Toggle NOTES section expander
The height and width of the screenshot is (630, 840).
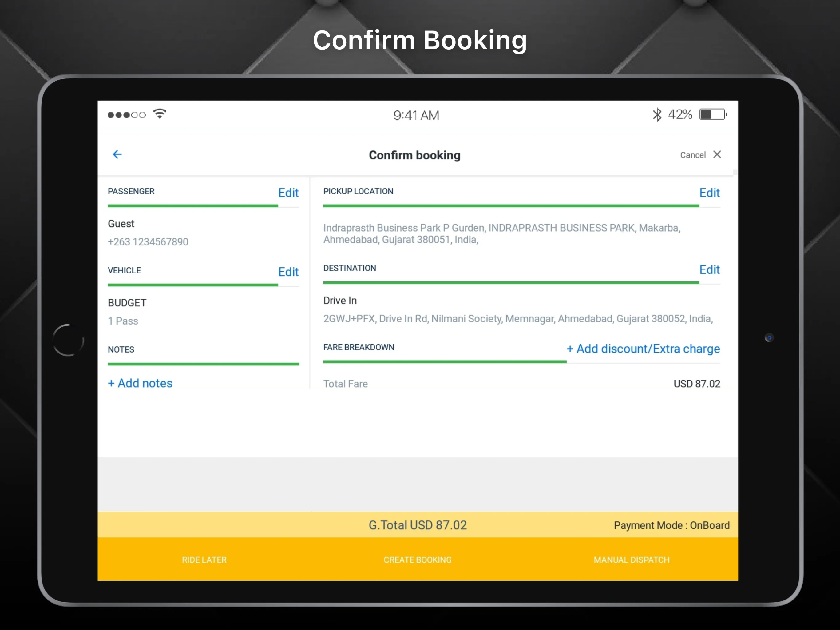[121, 349]
